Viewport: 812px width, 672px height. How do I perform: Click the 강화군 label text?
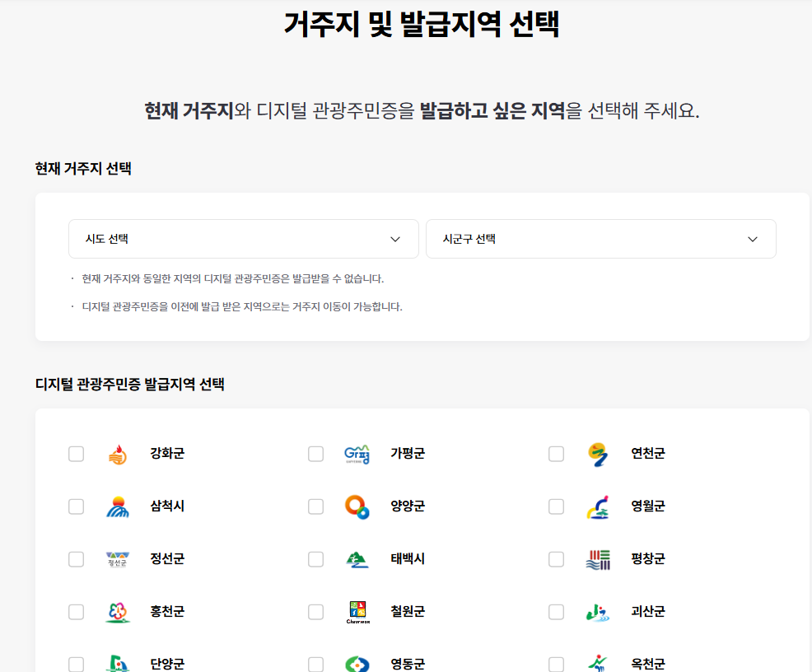tap(167, 454)
